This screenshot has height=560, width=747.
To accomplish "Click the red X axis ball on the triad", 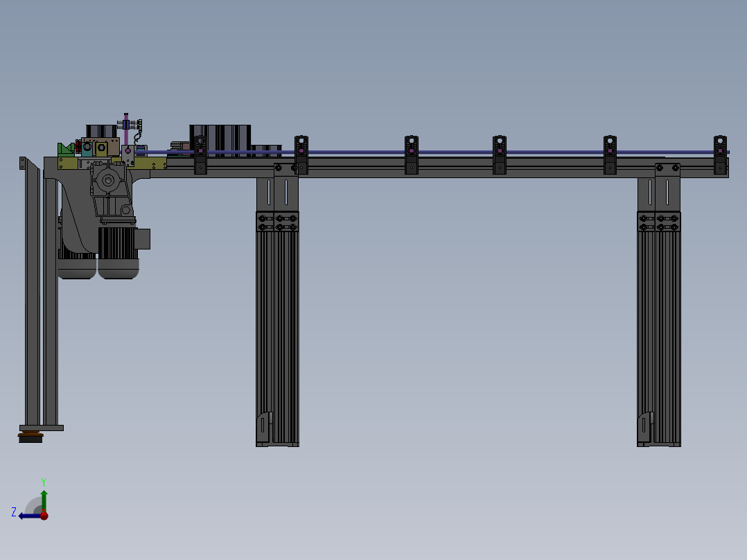I will pos(44,515).
